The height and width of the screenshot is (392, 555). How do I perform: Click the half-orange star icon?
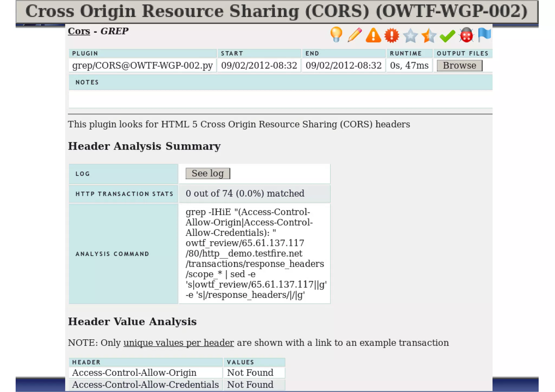pos(429,35)
